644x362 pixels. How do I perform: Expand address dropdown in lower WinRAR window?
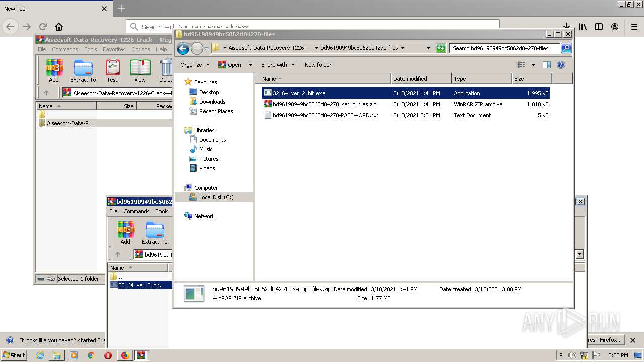579,254
